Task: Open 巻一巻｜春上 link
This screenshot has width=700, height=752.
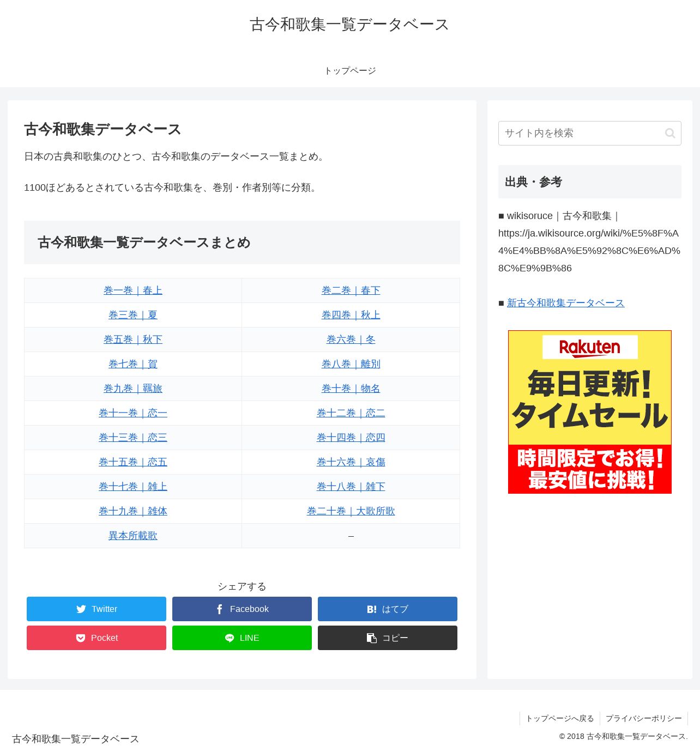Action: coord(133,290)
